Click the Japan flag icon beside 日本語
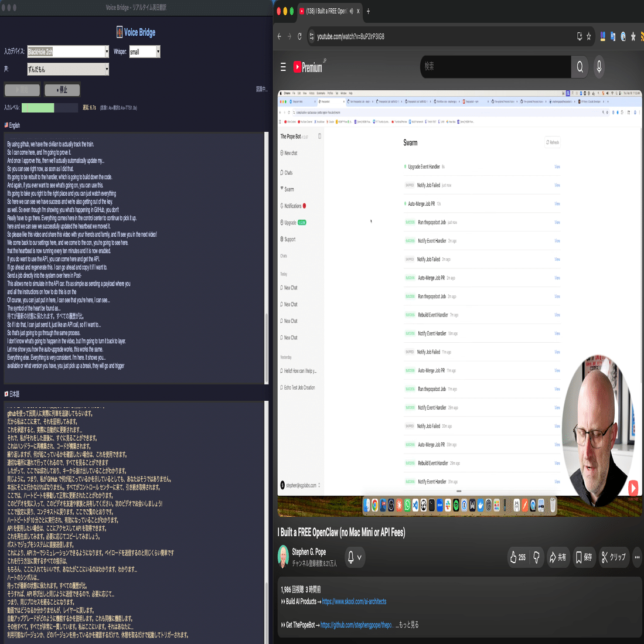Image resolution: width=644 pixels, height=644 pixels. (x=6, y=394)
